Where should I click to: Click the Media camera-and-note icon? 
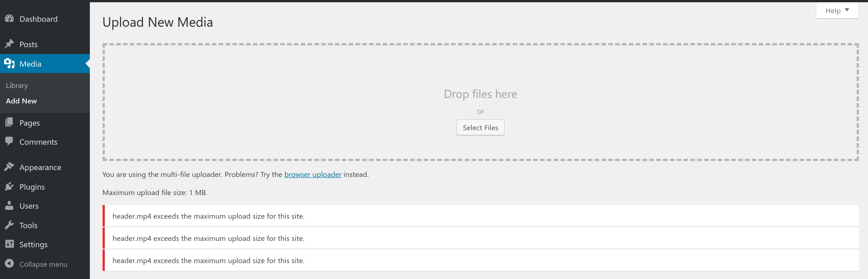click(9, 64)
